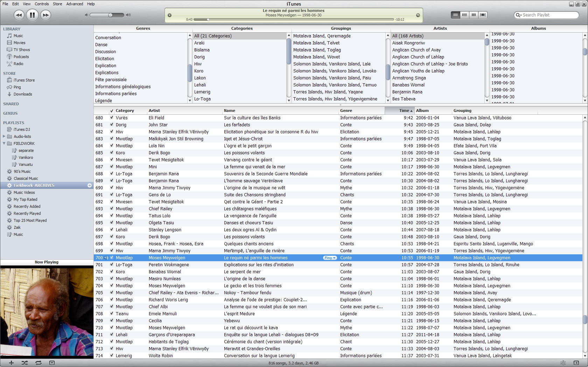Hide the Now Playing artwork panel

click(52, 363)
